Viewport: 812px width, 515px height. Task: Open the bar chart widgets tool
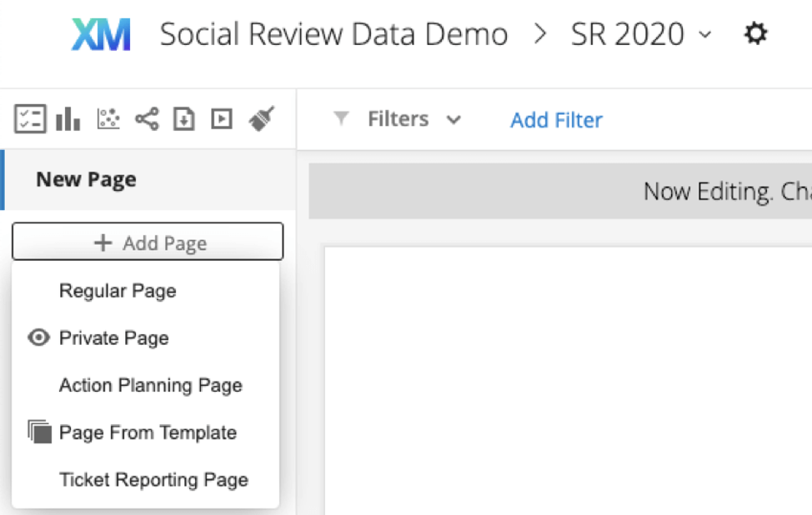66,118
